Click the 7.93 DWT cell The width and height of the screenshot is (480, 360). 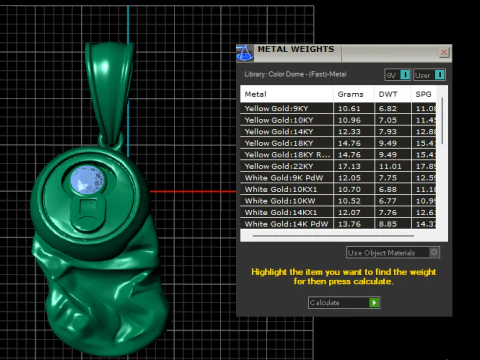[393, 132]
